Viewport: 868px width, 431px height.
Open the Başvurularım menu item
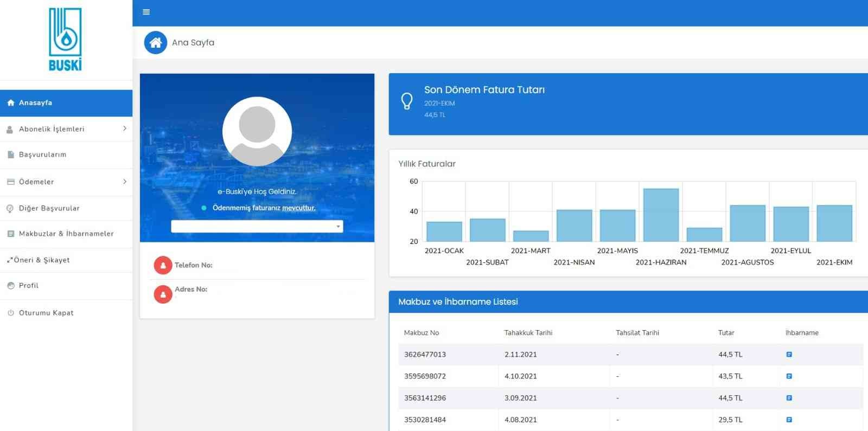42,155
